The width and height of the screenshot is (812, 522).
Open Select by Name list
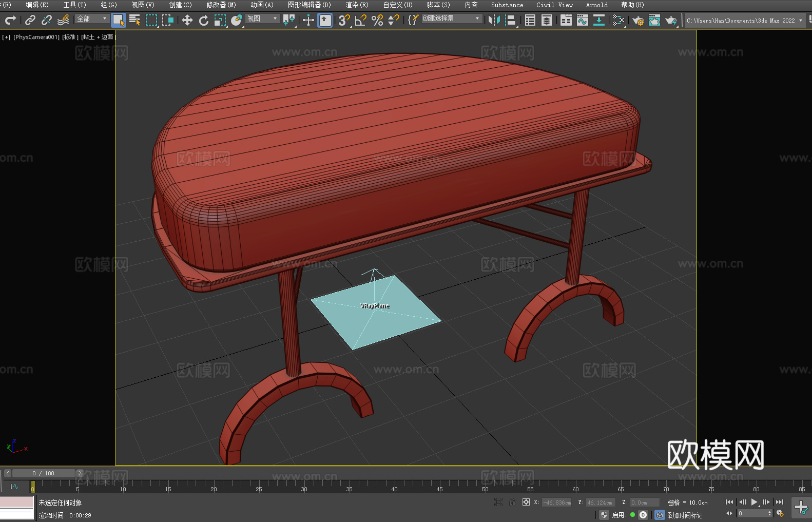coord(135,20)
